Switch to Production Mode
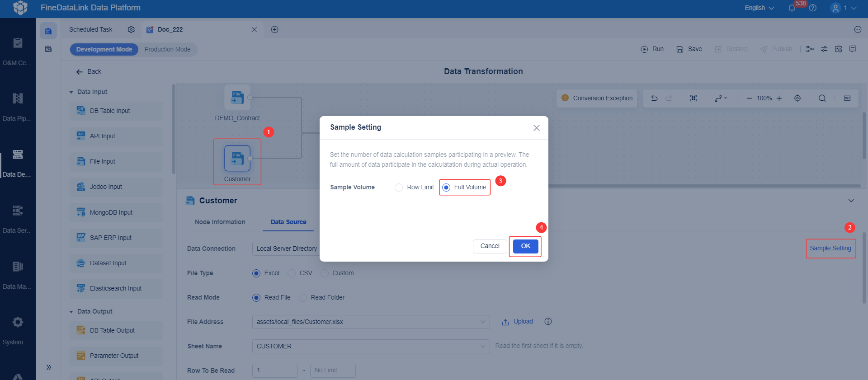The height and width of the screenshot is (380, 868). [167, 49]
